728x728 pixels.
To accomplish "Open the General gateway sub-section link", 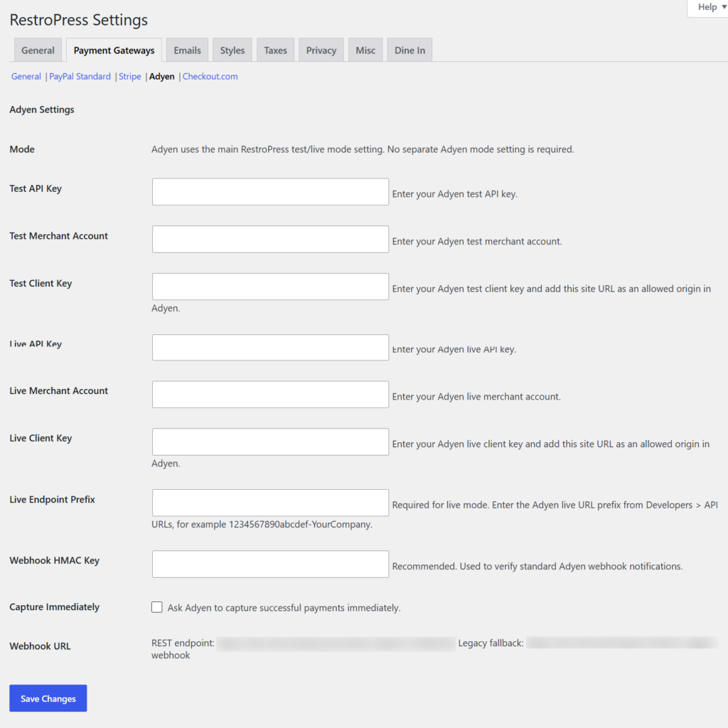I will (26, 76).
